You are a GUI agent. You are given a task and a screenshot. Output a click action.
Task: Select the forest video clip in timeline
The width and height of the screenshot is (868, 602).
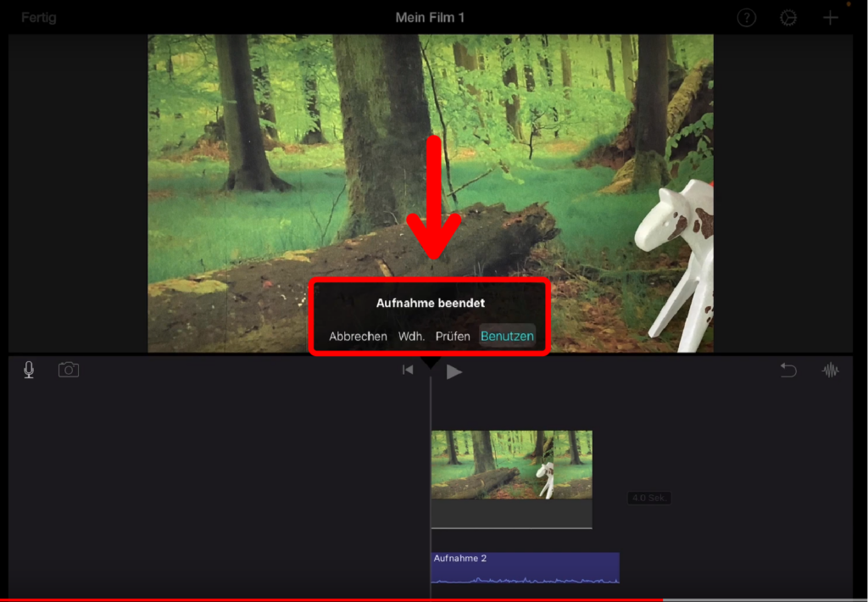511,465
